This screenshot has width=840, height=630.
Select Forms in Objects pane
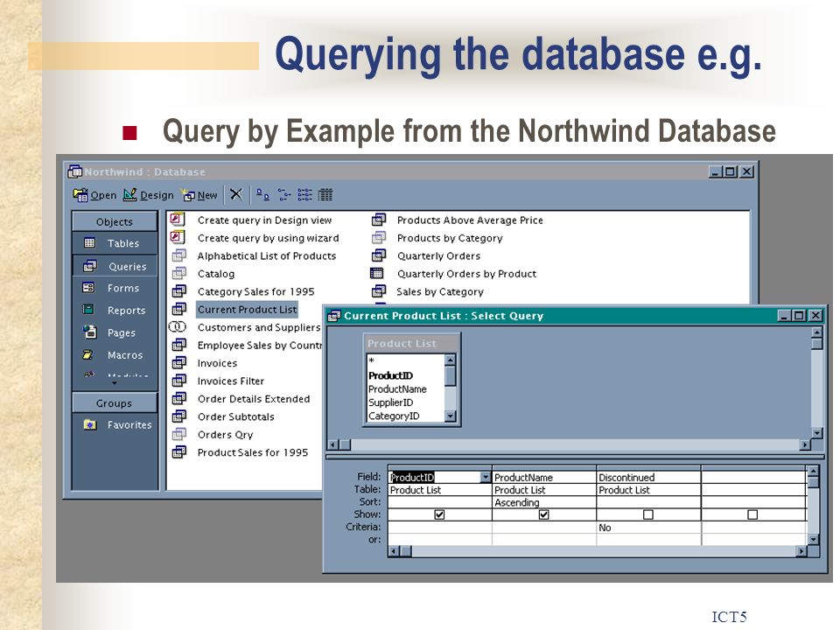point(115,288)
